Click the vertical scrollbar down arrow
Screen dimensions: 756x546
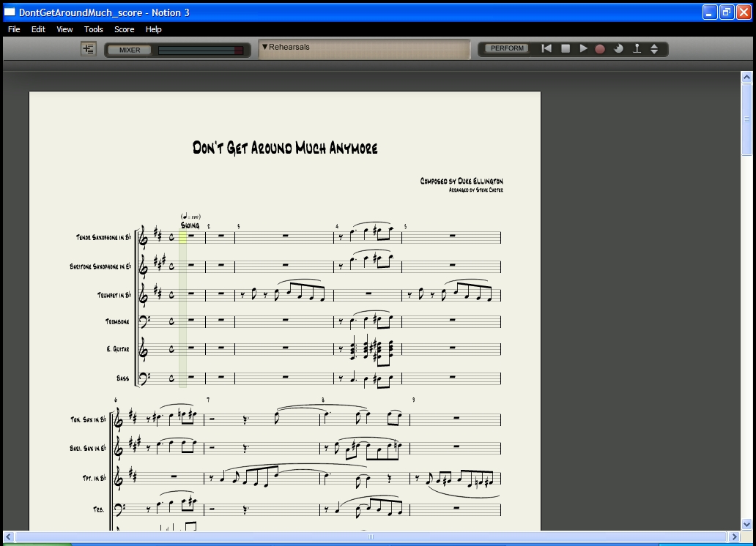tap(746, 524)
